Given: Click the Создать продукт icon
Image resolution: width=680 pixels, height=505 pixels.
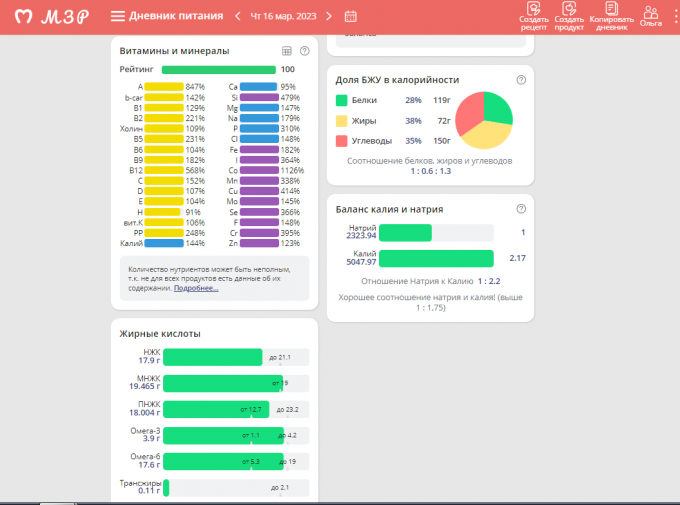Looking at the screenshot, I should [569, 12].
